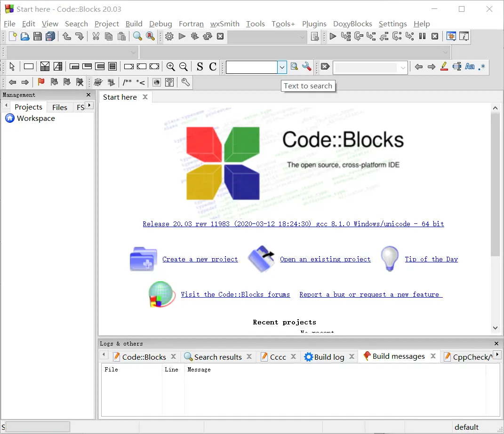Click the Debugging windows icon
Image resolution: width=504 pixels, height=434 pixels.
pyautogui.click(x=451, y=36)
